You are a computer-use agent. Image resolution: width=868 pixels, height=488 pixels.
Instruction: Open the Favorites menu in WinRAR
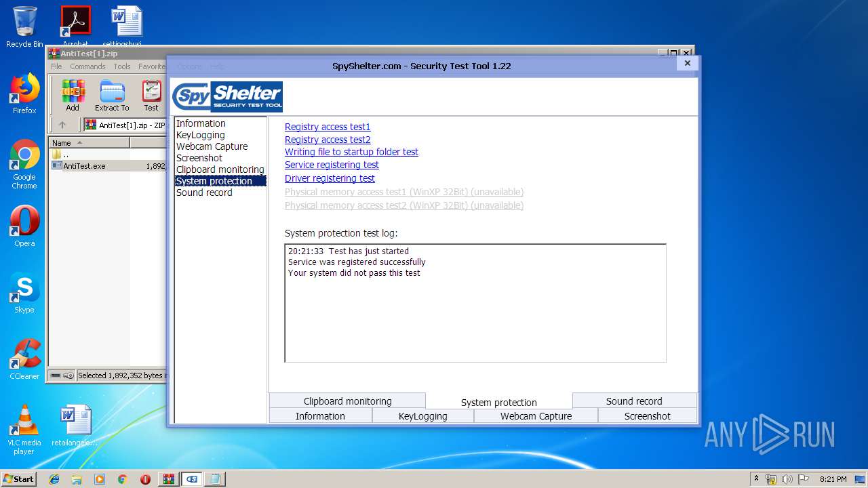(152, 66)
